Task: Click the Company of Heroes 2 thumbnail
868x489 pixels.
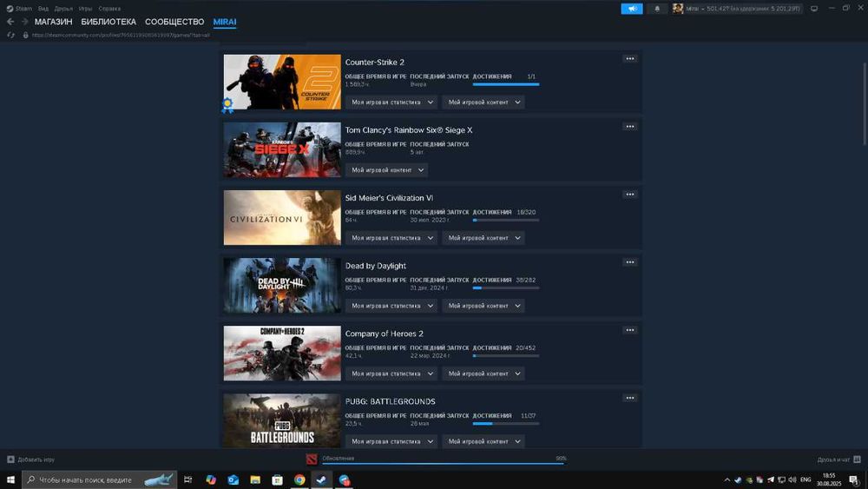Action: (x=282, y=354)
